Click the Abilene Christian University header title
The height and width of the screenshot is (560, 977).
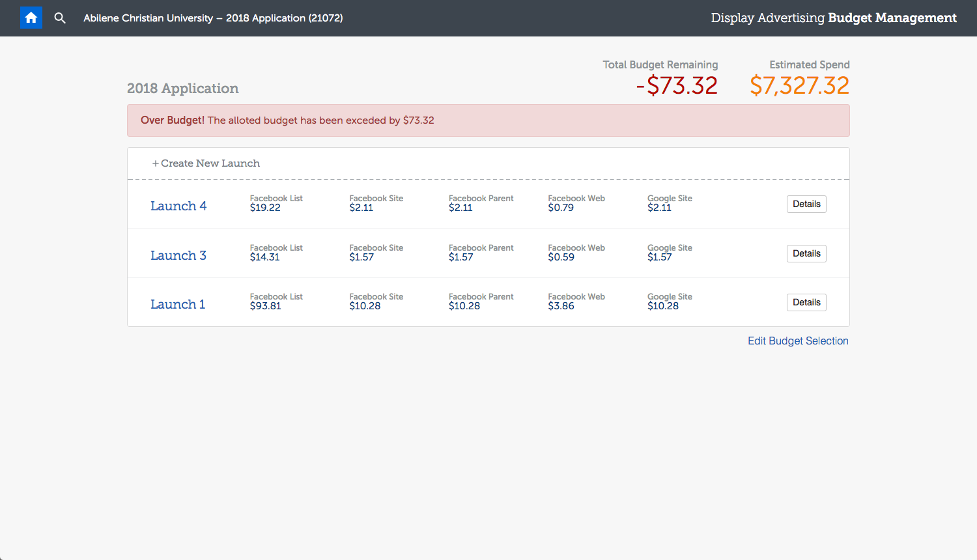[213, 18]
